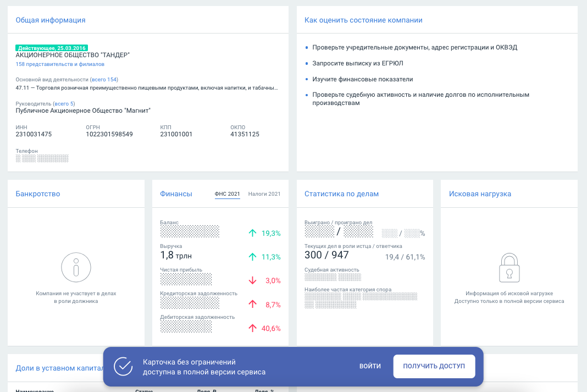Switch to the ФНС 2021 tab
587x392 pixels.
click(227, 194)
